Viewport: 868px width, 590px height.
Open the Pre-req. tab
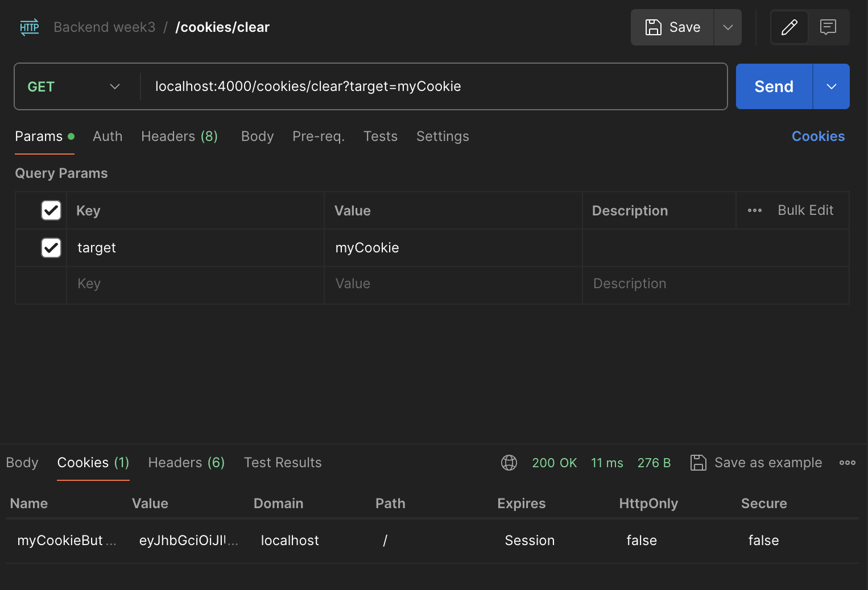tap(319, 136)
